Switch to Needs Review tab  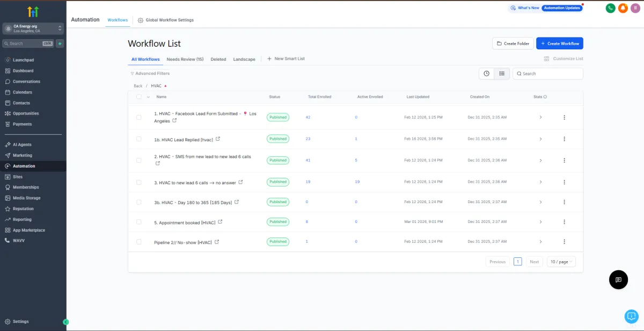[185, 59]
